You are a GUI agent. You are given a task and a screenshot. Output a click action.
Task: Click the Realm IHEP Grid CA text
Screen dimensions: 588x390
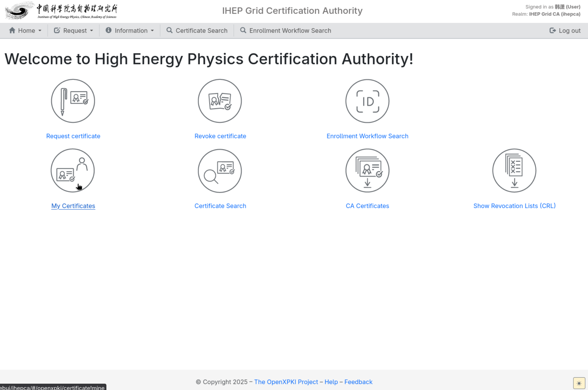pyautogui.click(x=546, y=14)
